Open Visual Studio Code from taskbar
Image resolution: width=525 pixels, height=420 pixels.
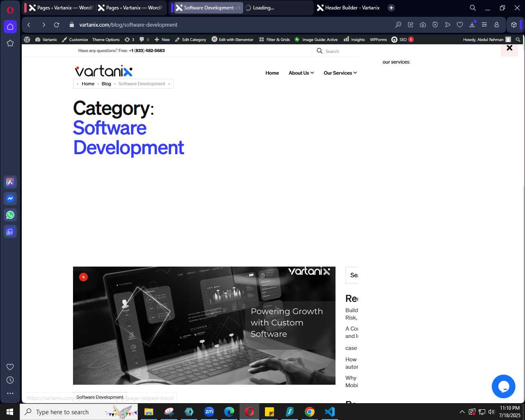[330, 412]
